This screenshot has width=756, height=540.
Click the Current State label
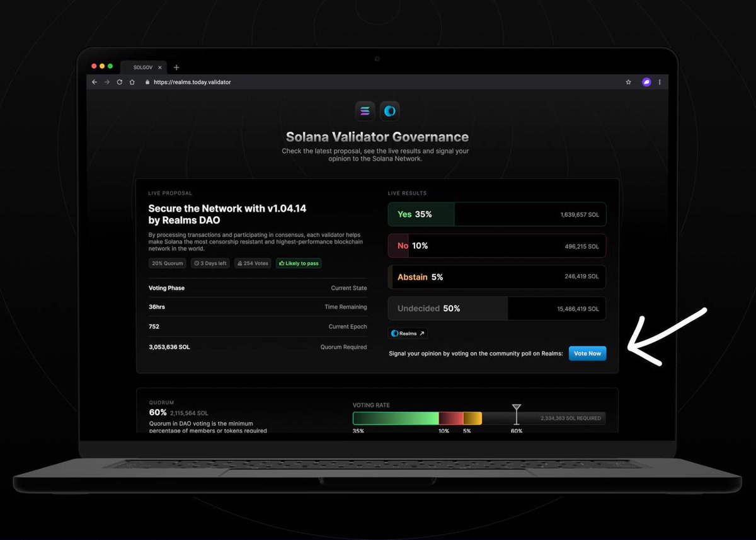[349, 288]
